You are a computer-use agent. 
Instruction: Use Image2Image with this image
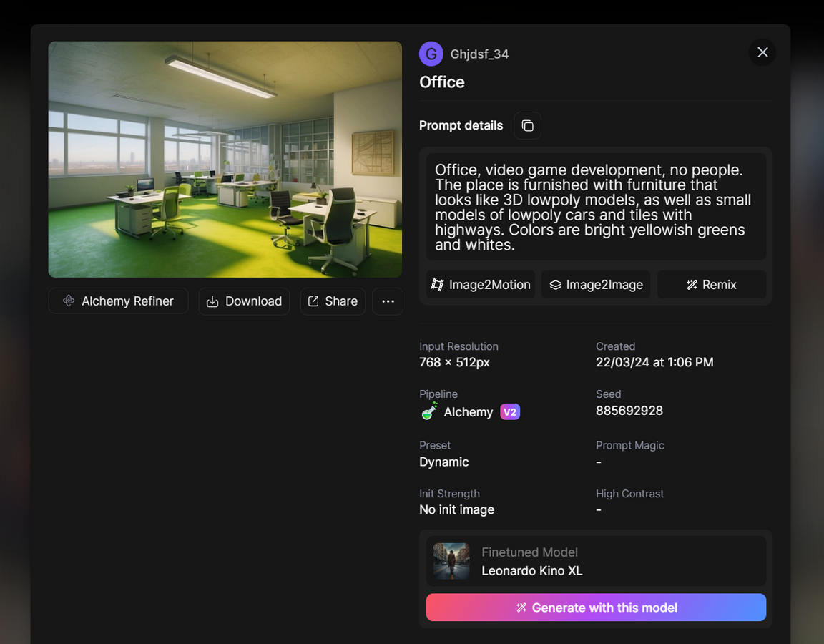point(596,284)
